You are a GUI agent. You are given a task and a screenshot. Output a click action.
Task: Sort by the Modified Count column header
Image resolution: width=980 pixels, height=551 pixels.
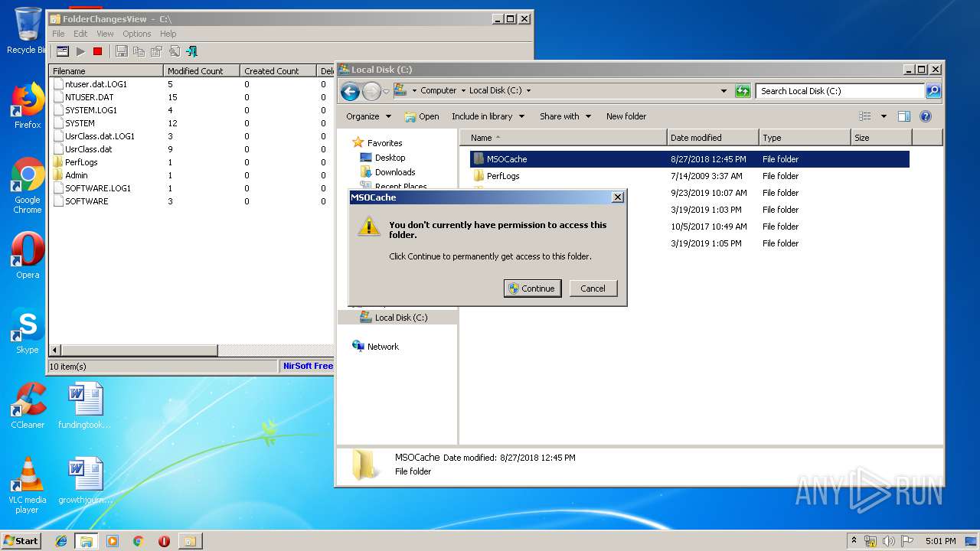[x=201, y=70]
